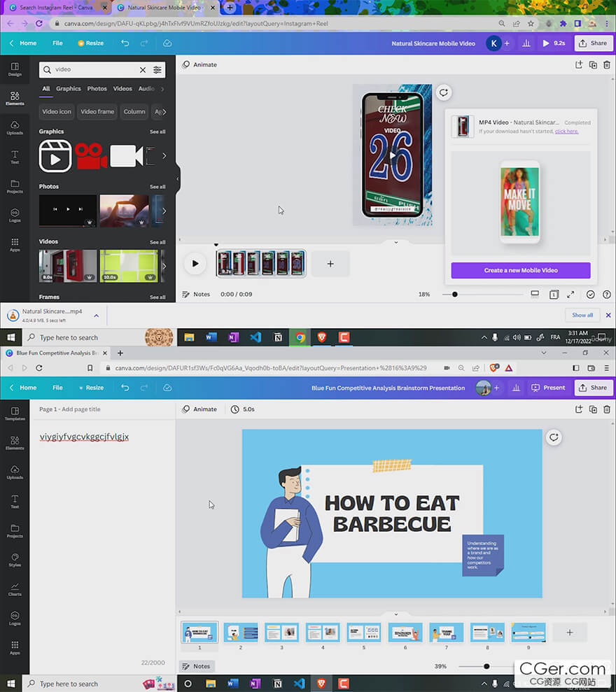Expand more Graphics results with the right arrow

(164, 156)
